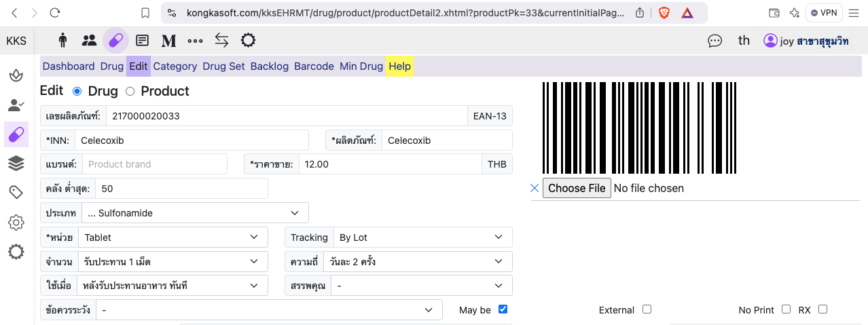Viewport: 868px width, 325px height.
Task: Open Brave Shields lion icon
Action: (664, 13)
